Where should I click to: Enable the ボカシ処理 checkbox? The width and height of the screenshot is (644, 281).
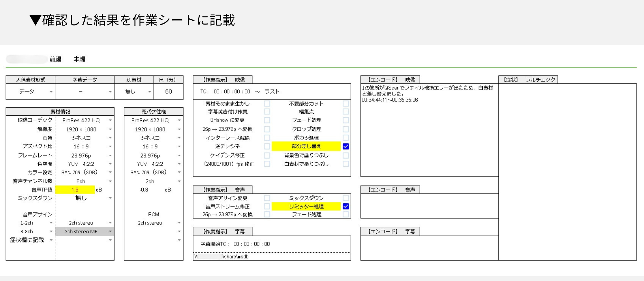coord(346,138)
